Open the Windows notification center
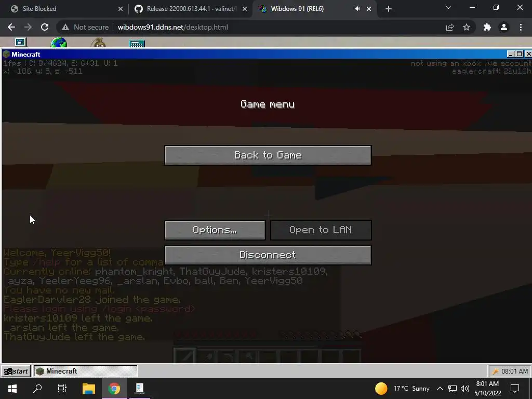The width and height of the screenshot is (532, 399). [515, 389]
